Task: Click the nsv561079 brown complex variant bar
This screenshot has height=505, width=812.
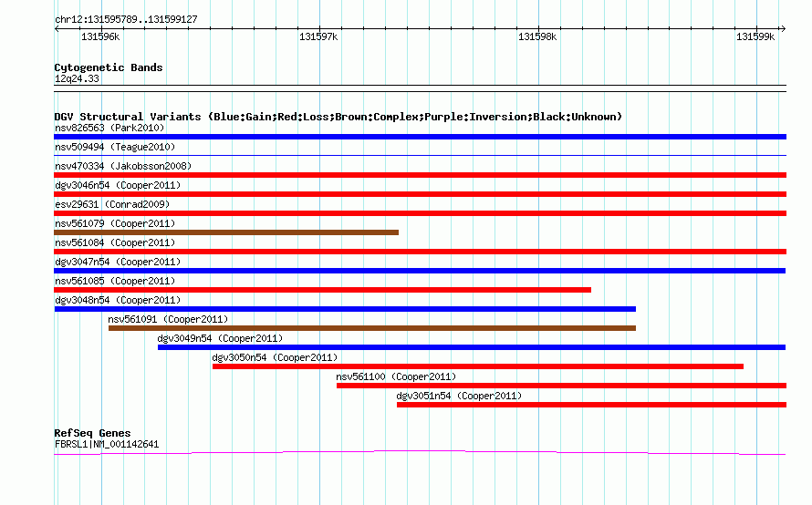Action: pos(226,232)
